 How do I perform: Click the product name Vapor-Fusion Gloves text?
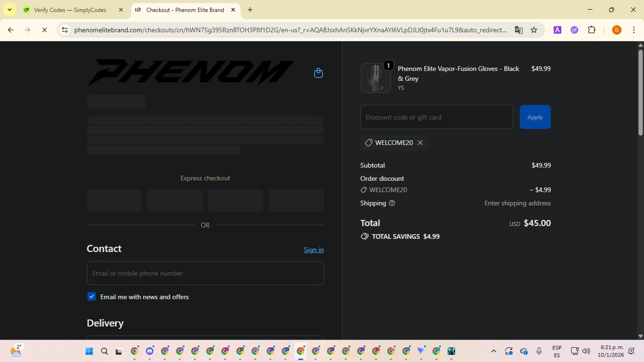[459, 73]
